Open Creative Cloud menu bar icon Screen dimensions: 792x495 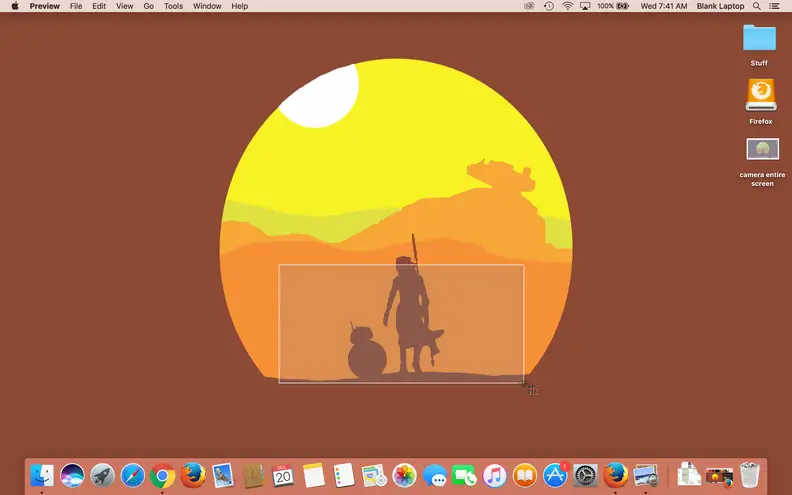point(529,6)
